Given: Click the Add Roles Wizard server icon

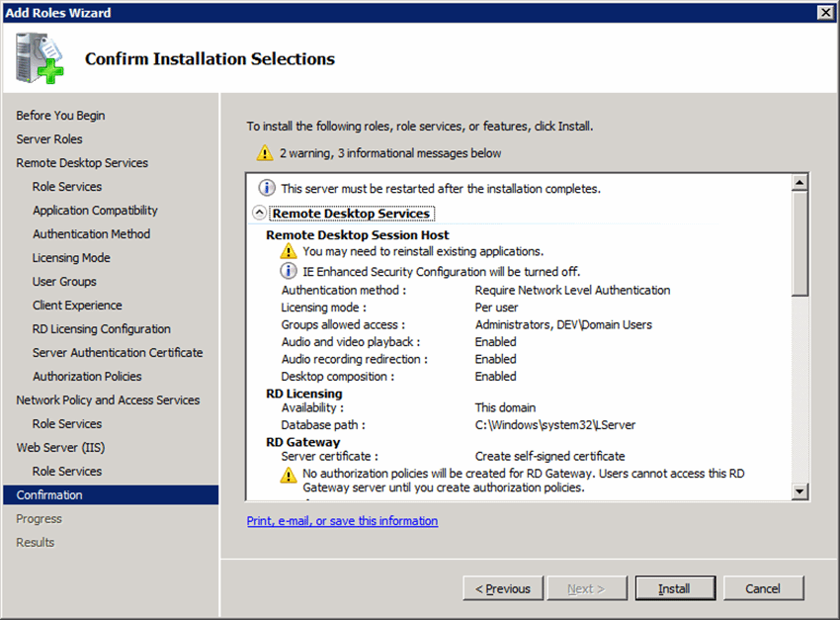Looking at the screenshot, I should click(x=38, y=58).
